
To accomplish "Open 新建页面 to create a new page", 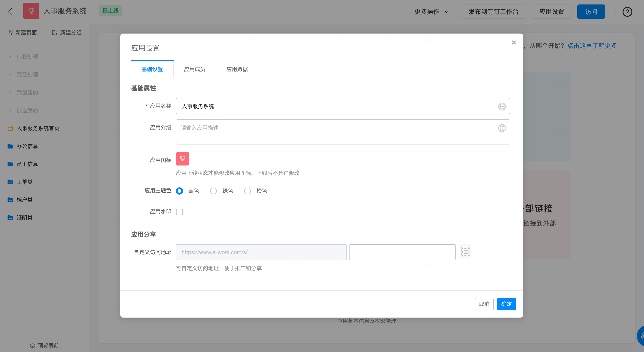I will [x=22, y=32].
